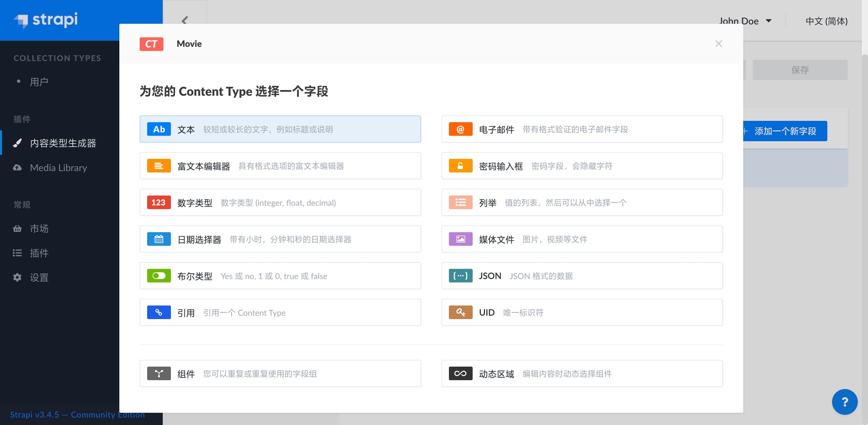
Task: Choose the Media image field icon
Action: (x=460, y=239)
